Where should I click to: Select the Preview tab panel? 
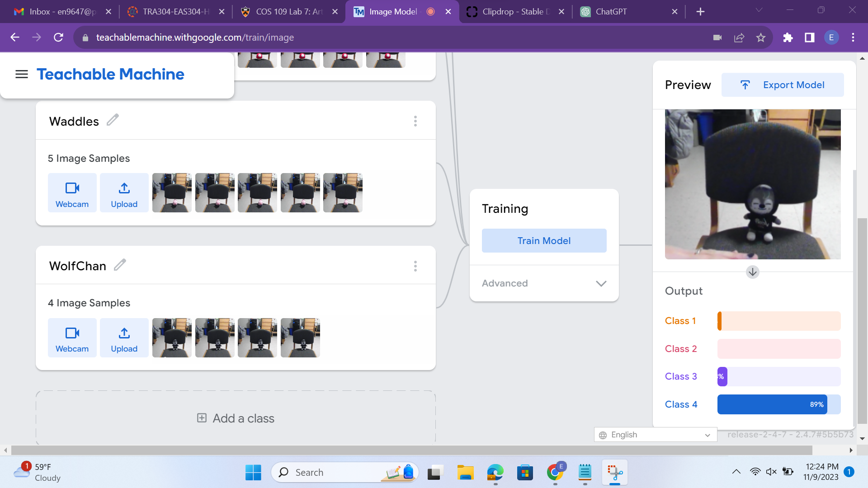click(x=689, y=84)
